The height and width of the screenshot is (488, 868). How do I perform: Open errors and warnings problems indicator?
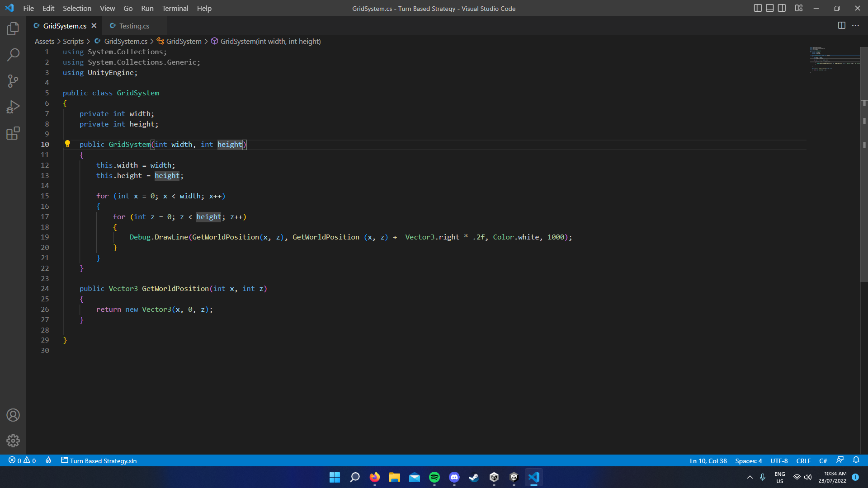point(22,460)
